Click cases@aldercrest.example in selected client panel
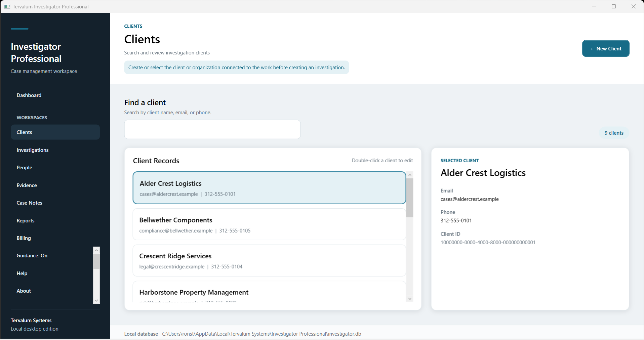 [470, 199]
